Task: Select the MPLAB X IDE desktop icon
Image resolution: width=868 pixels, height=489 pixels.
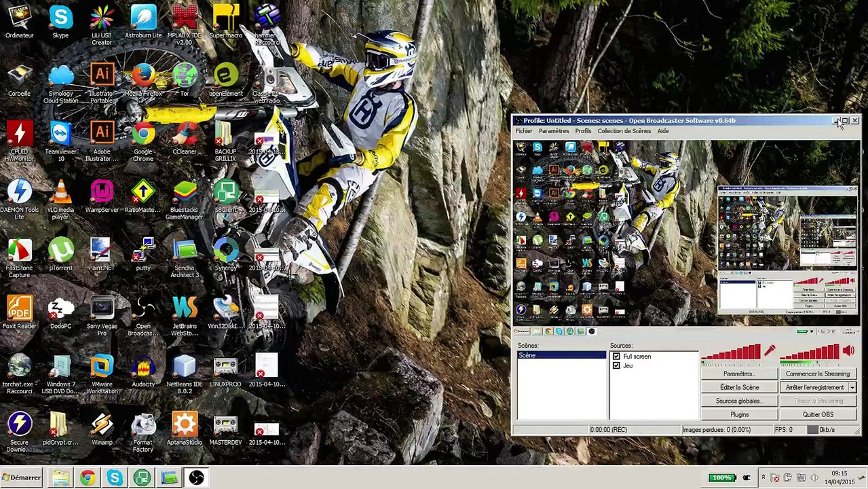Action: pyautogui.click(x=185, y=26)
